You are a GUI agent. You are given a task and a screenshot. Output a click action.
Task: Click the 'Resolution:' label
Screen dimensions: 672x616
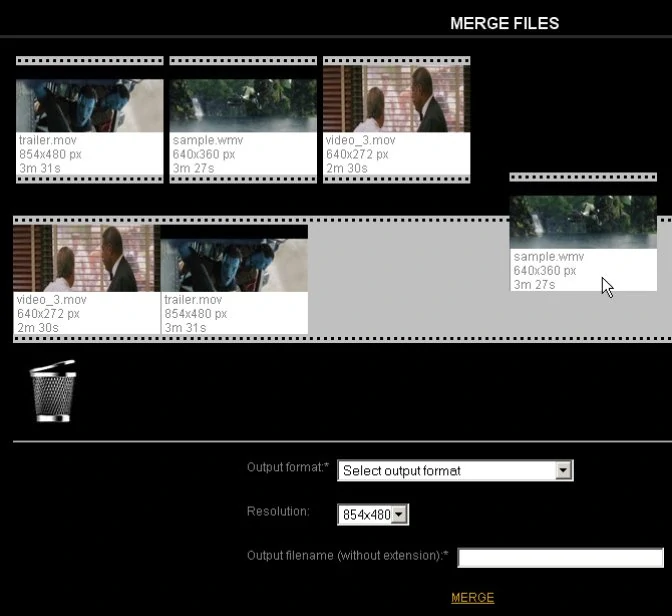tap(278, 511)
